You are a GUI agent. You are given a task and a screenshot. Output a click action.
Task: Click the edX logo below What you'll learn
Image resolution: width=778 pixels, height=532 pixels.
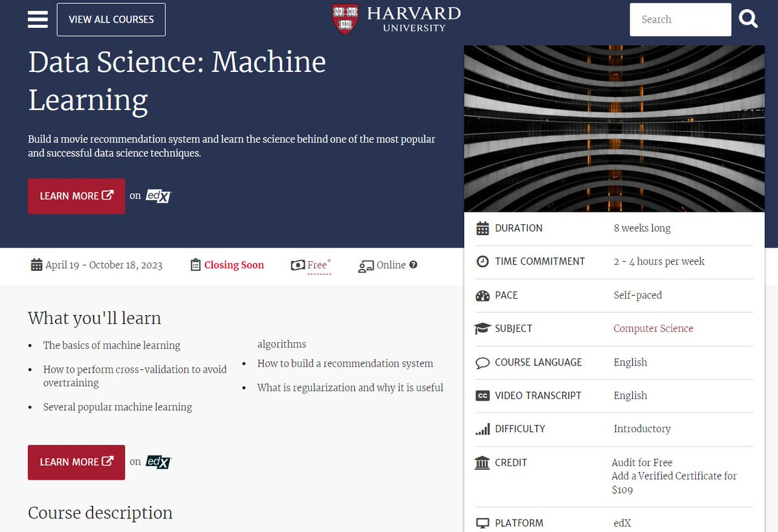[x=158, y=462]
